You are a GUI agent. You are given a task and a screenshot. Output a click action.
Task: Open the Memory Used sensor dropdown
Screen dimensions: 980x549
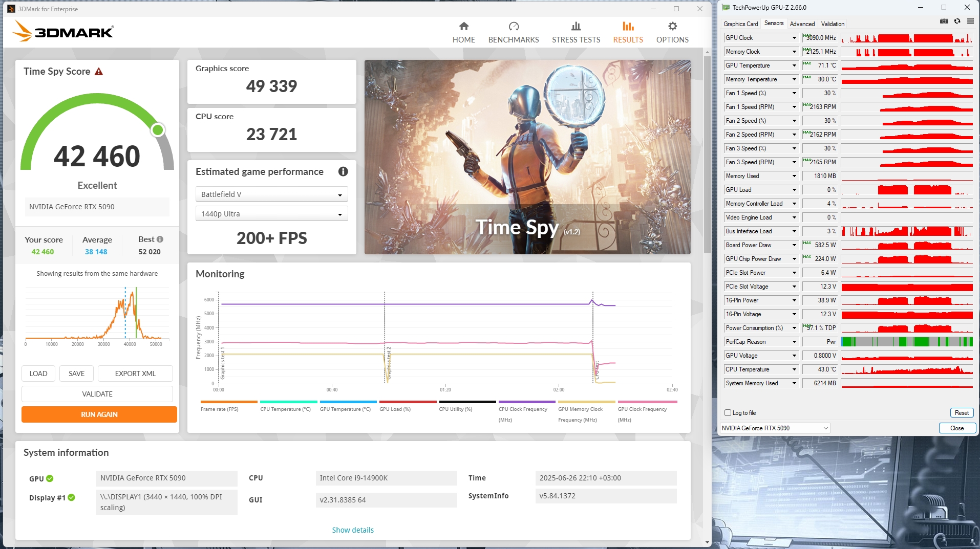(x=794, y=176)
